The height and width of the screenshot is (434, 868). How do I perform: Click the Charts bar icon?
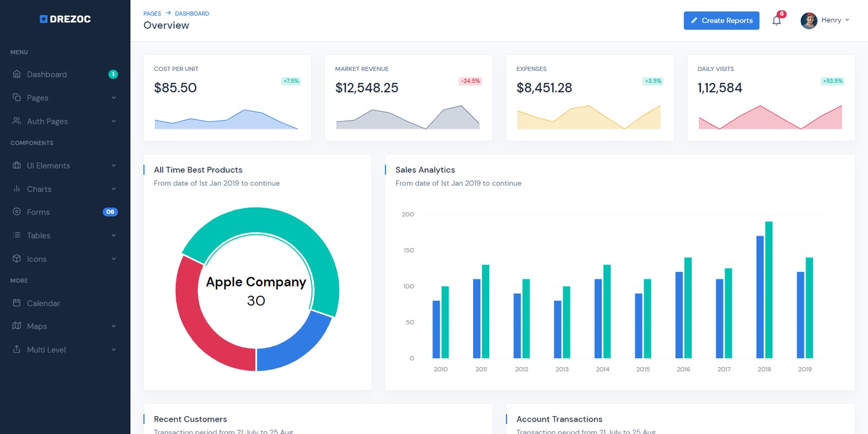[17, 189]
